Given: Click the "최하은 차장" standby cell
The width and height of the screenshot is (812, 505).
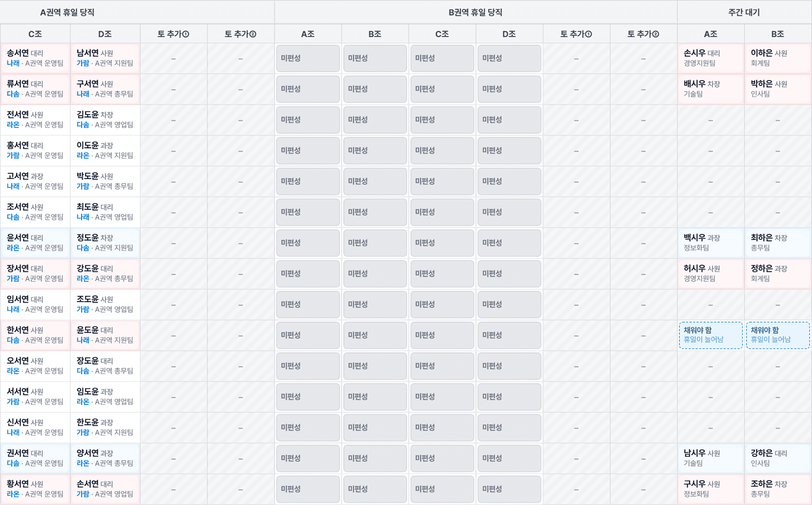Looking at the screenshot, I should pos(778,243).
